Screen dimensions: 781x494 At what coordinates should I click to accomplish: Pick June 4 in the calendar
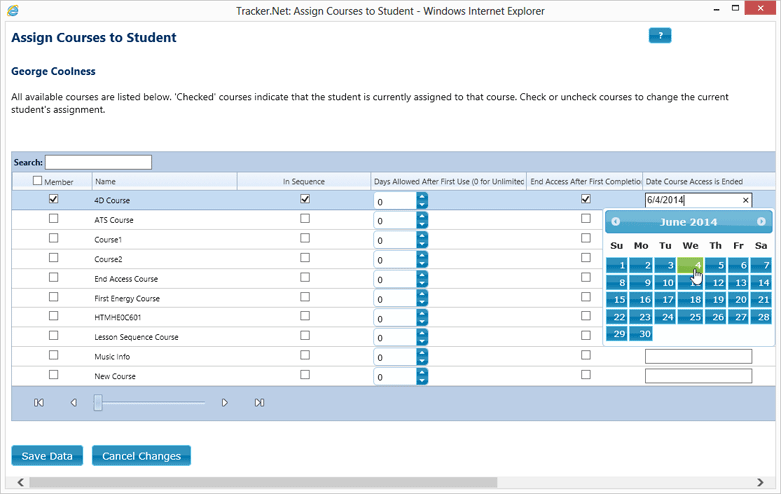690,265
